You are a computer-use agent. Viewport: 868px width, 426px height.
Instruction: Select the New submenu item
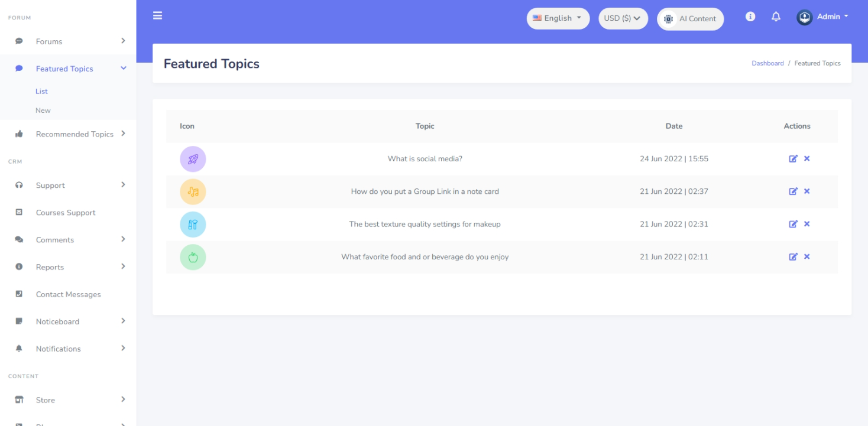tap(43, 110)
